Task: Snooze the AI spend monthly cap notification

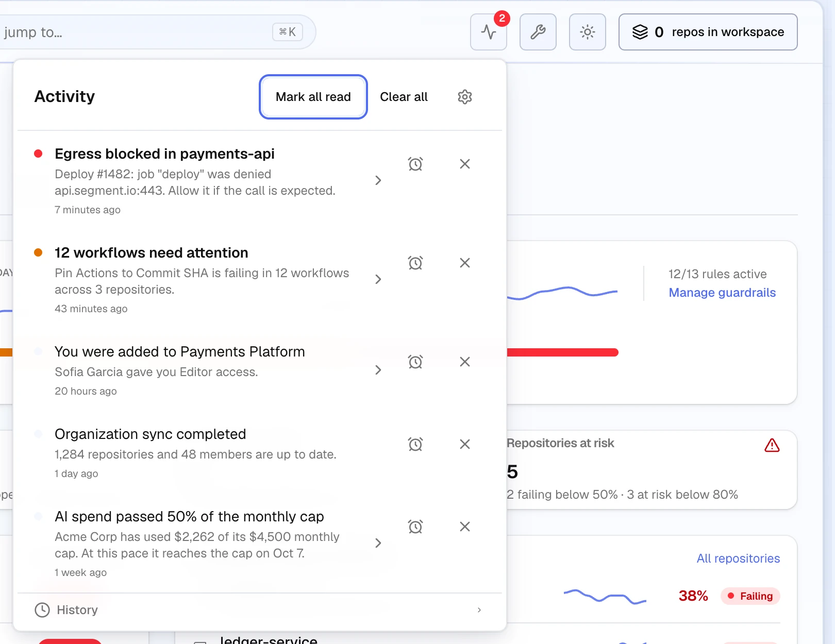Action: 415,527
